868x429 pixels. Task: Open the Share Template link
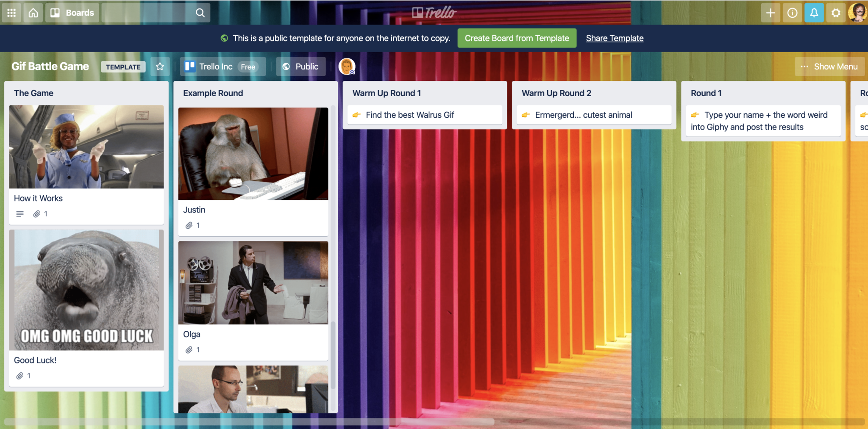pyautogui.click(x=614, y=38)
